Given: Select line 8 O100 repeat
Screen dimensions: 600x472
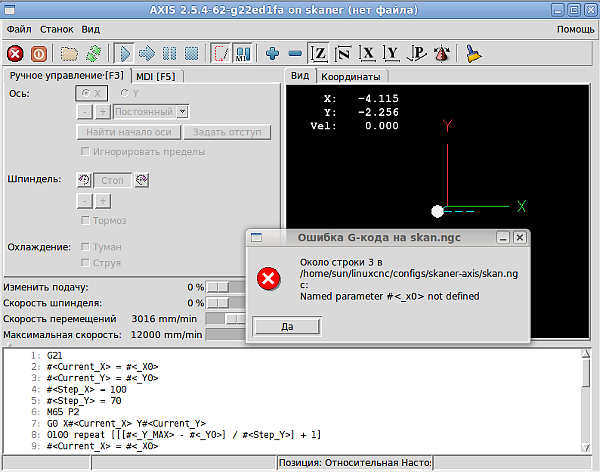Looking at the screenshot, I should click(x=184, y=435).
